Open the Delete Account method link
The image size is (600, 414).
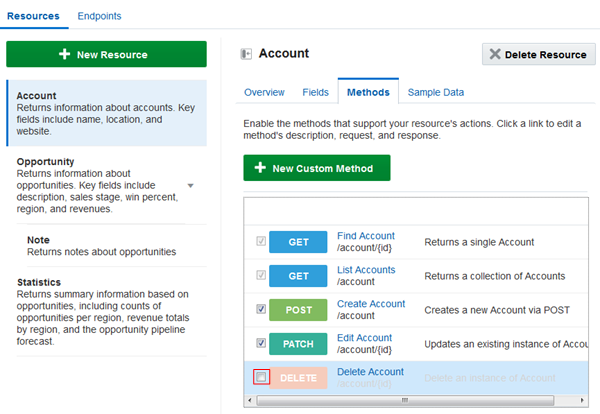[370, 372]
